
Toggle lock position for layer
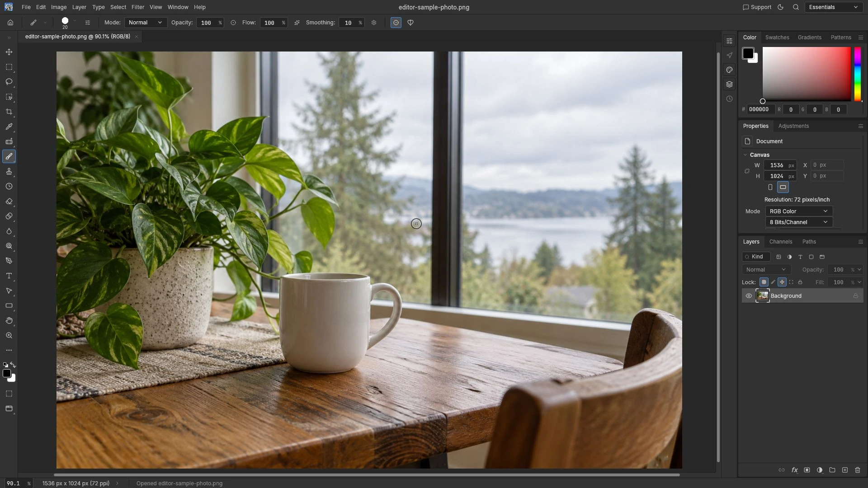tap(782, 282)
